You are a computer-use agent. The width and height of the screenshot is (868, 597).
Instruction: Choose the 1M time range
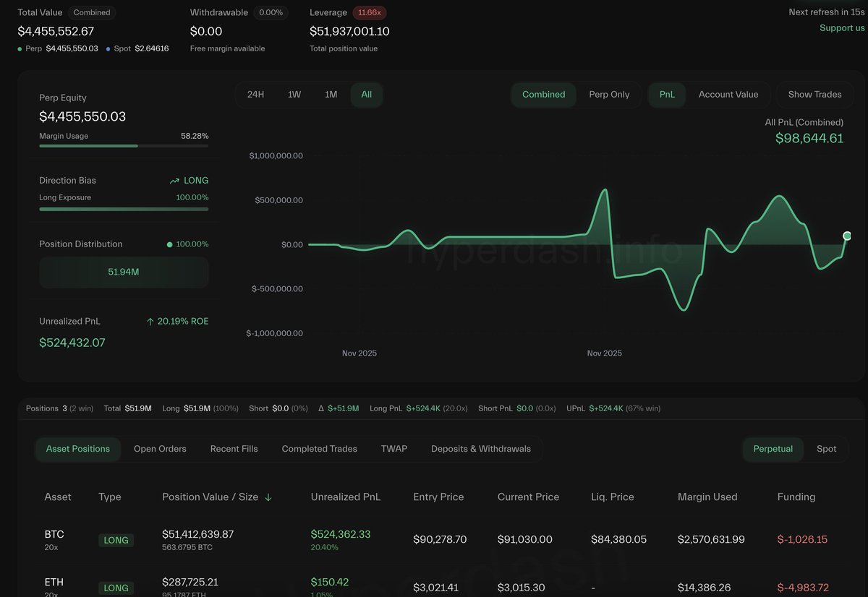pos(331,95)
